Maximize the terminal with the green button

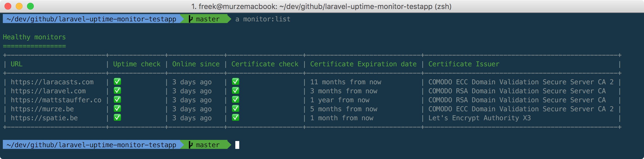30,6
